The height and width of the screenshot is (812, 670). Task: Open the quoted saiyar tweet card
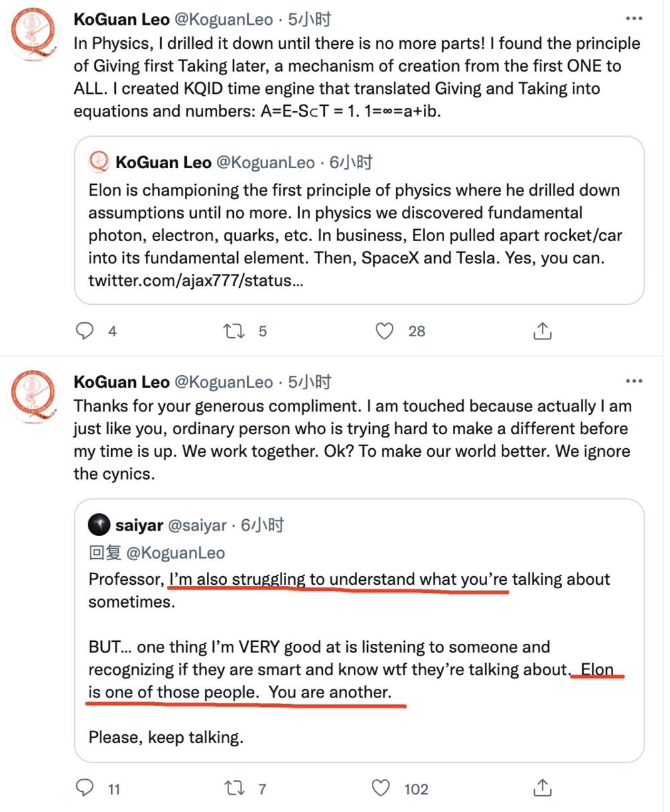pos(359,630)
